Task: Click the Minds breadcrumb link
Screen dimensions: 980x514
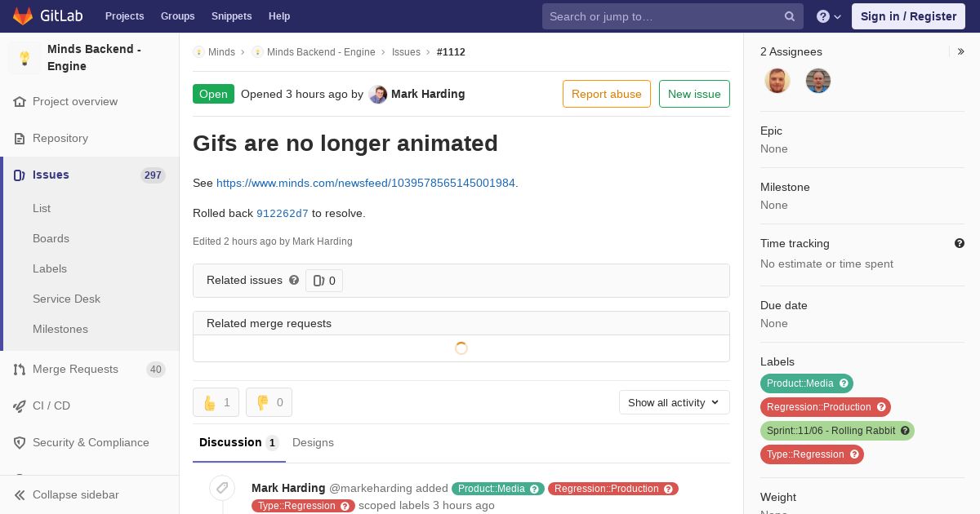Action: (x=221, y=52)
